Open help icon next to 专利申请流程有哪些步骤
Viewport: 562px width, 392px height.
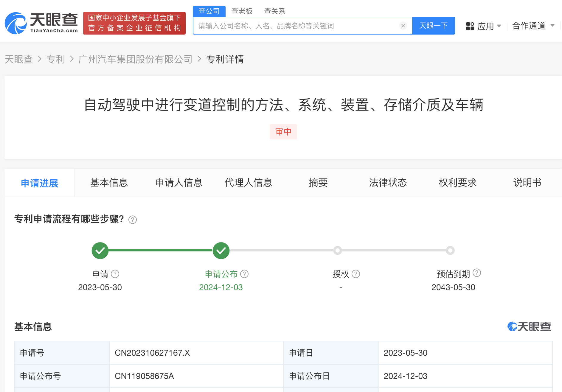tap(133, 220)
